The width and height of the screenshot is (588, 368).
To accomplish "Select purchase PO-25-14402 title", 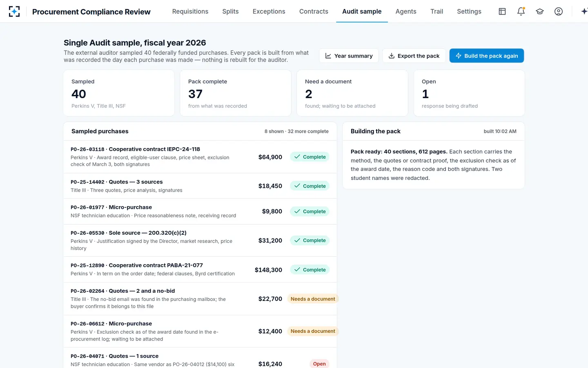I will [x=116, y=182].
